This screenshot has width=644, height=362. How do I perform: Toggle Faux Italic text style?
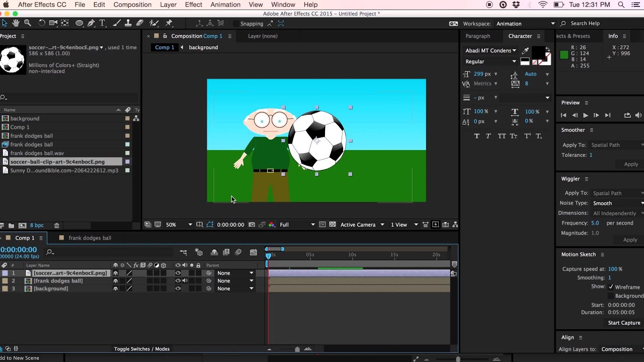point(488,136)
